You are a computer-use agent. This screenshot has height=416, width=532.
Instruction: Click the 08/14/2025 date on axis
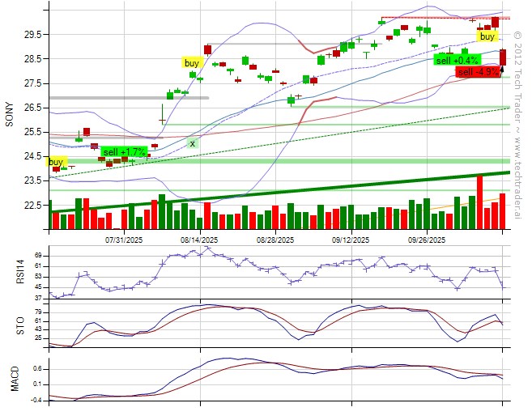click(199, 240)
